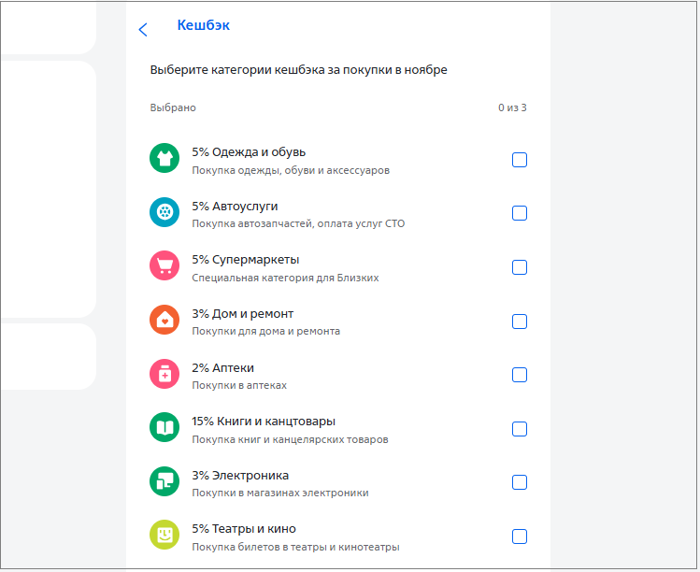Click the green shirt icon for clothing

pyautogui.click(x=163, y=158)
